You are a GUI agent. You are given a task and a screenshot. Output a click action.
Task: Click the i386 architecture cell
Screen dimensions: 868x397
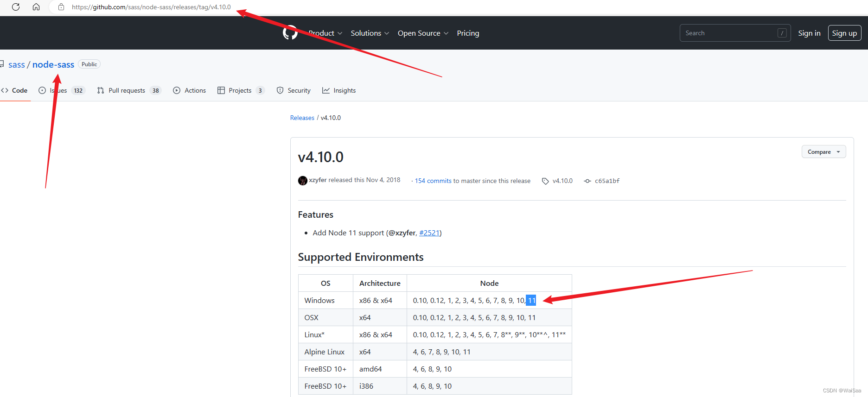click(x=380, y=386)
